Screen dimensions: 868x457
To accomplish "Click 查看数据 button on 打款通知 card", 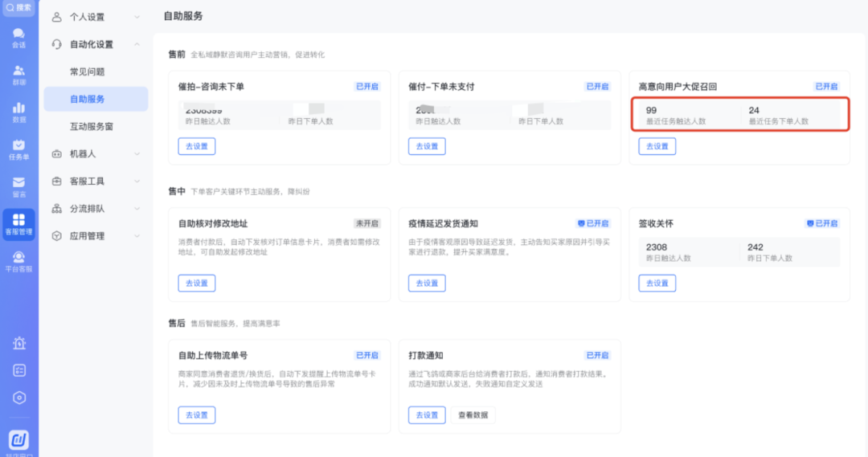I will (x=473, y=415).
